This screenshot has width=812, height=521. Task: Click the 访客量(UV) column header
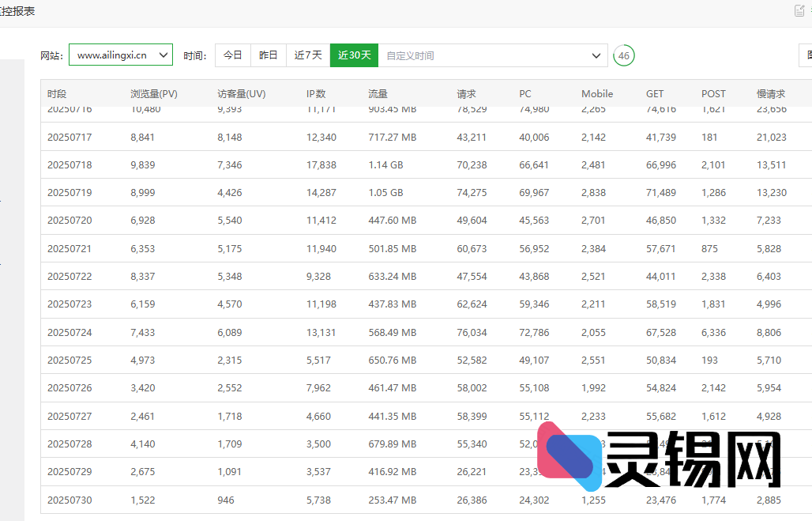(x=242, y=93)
